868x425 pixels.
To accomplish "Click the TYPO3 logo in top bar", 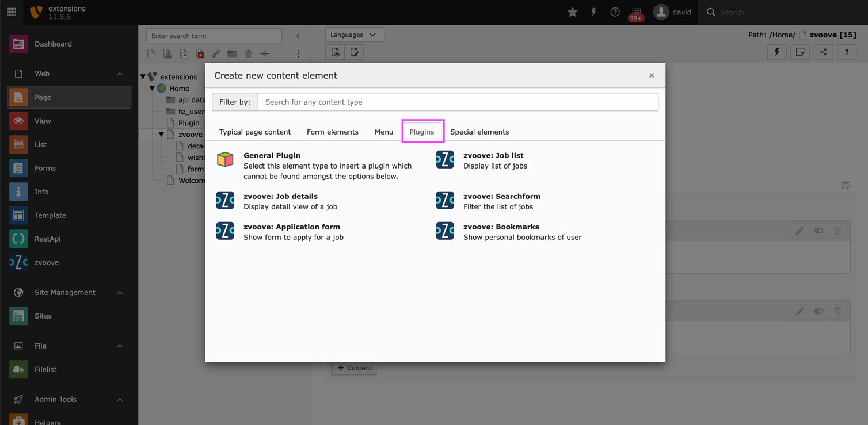I will click(x=36, y=12).
